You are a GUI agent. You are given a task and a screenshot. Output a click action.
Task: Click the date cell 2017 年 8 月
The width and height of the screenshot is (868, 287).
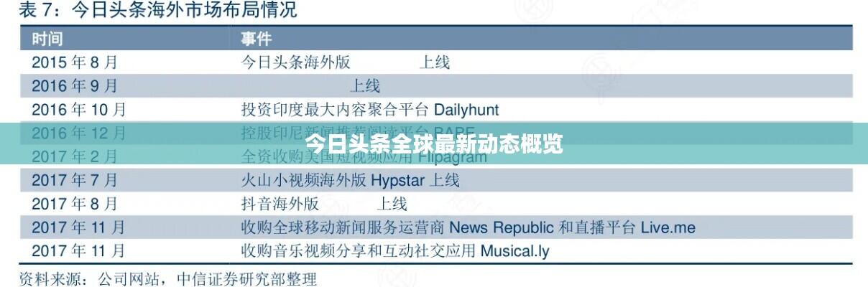tap(75, 204)
